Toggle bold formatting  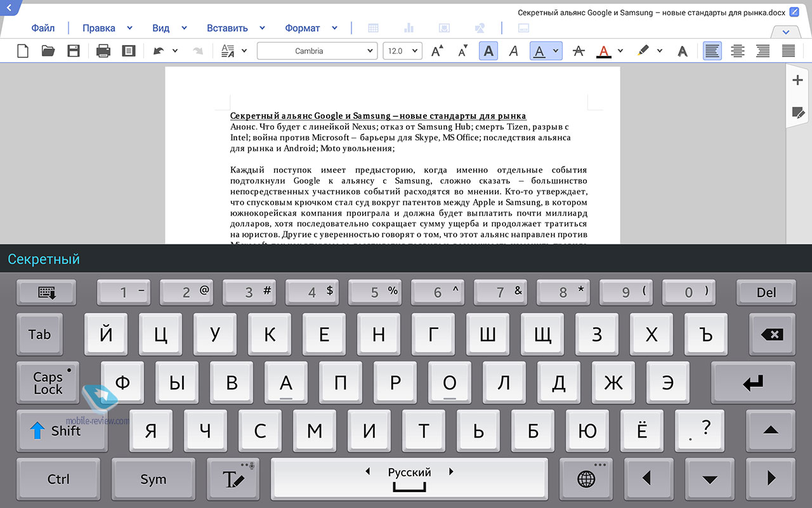pos(488,51)
